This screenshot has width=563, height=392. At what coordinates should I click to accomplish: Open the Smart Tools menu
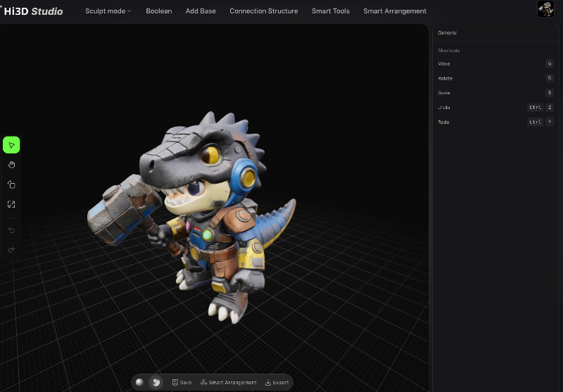pos(331,11)
